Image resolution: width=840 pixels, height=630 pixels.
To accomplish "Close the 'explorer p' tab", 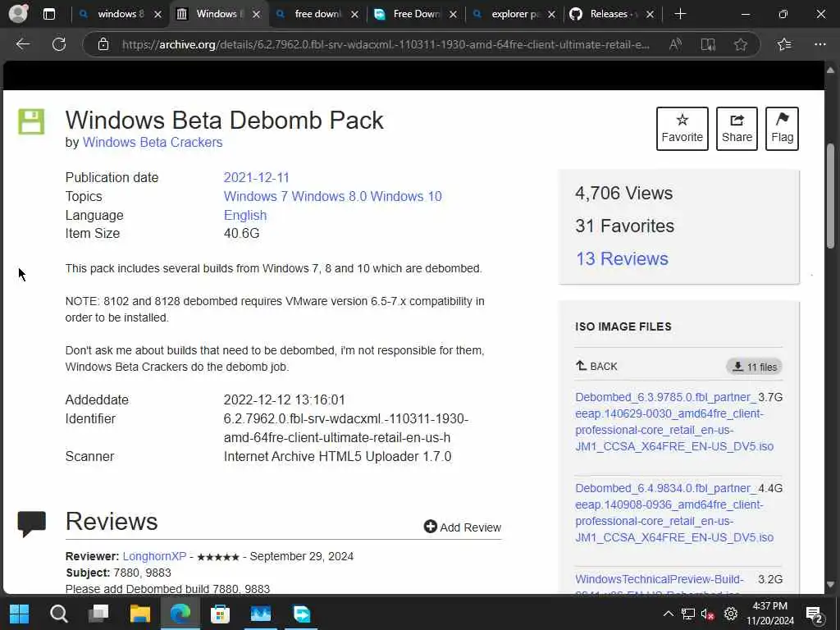I will tap(552, 15).
